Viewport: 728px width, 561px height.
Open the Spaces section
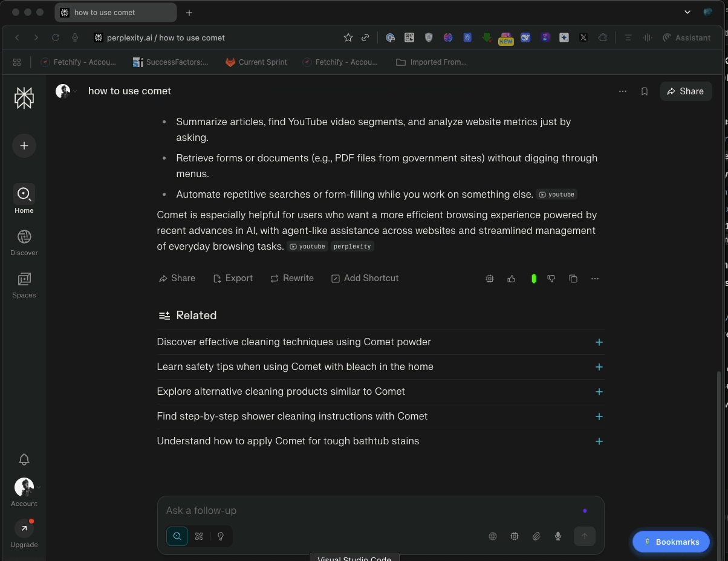pyautogui.click(x=24, y=285)
